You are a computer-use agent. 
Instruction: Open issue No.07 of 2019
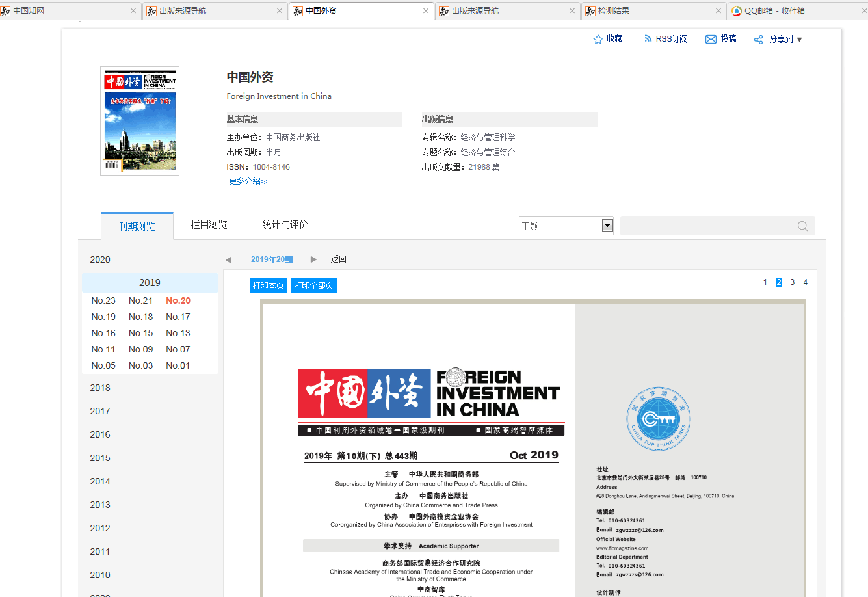pyautogui.click(x=178, y=349)
